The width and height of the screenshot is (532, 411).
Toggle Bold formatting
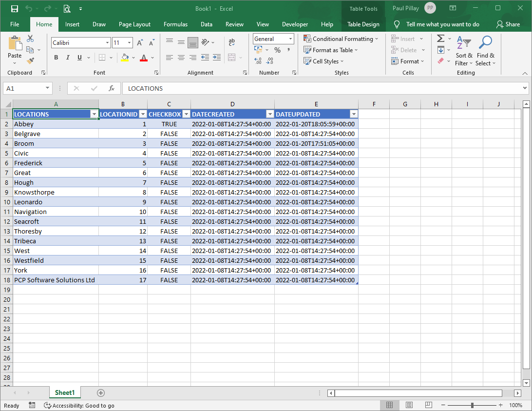[56, 58]
